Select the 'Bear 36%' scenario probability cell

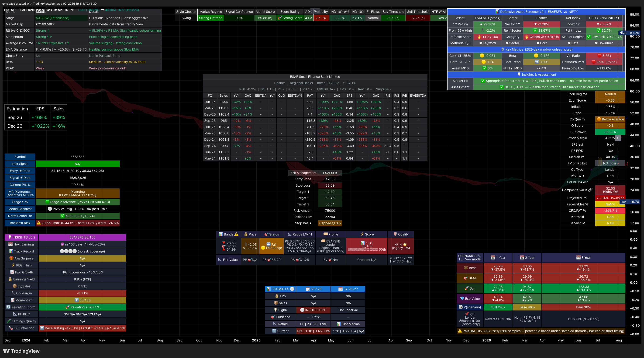point(583,307)
